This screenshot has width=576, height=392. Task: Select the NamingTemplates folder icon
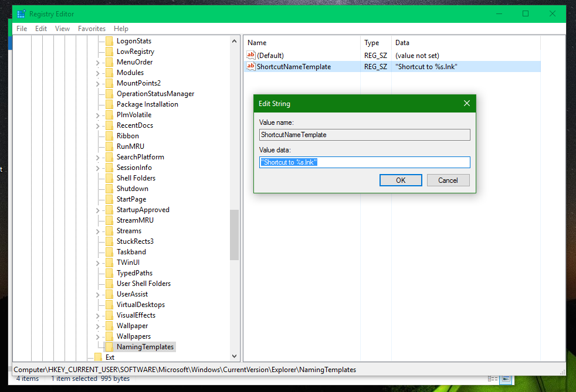tap(109, 347)
